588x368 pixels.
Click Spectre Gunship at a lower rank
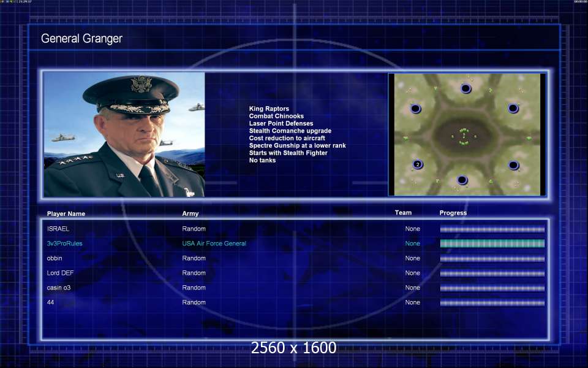coord(298,145)
